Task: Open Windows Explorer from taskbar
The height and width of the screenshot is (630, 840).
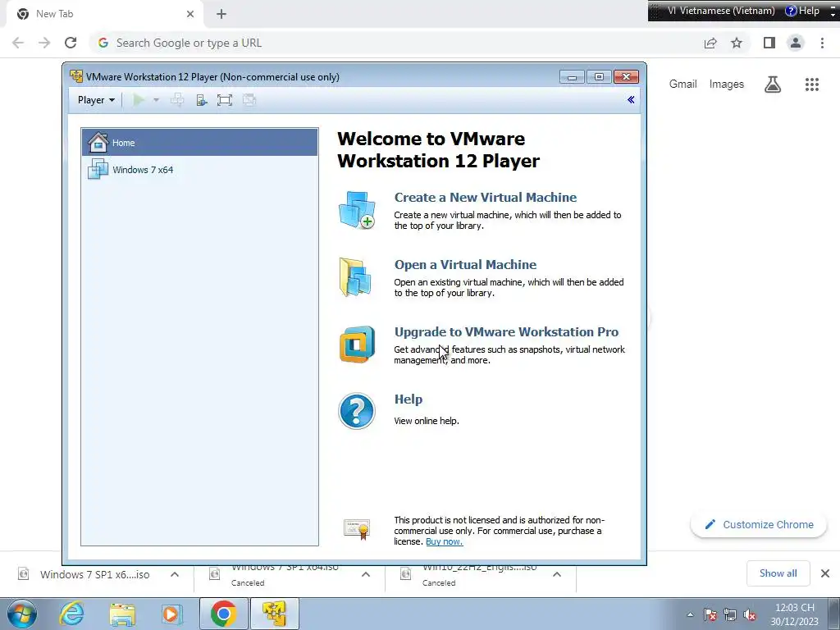Action: pyautogui.click(x=122, y=614)
